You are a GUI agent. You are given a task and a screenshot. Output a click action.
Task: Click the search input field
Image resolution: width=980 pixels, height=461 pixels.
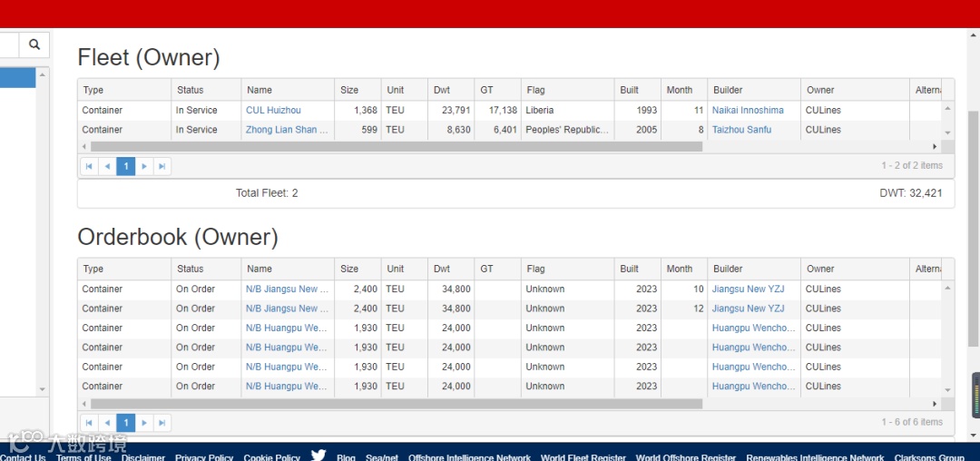click(x=9, y=44)
